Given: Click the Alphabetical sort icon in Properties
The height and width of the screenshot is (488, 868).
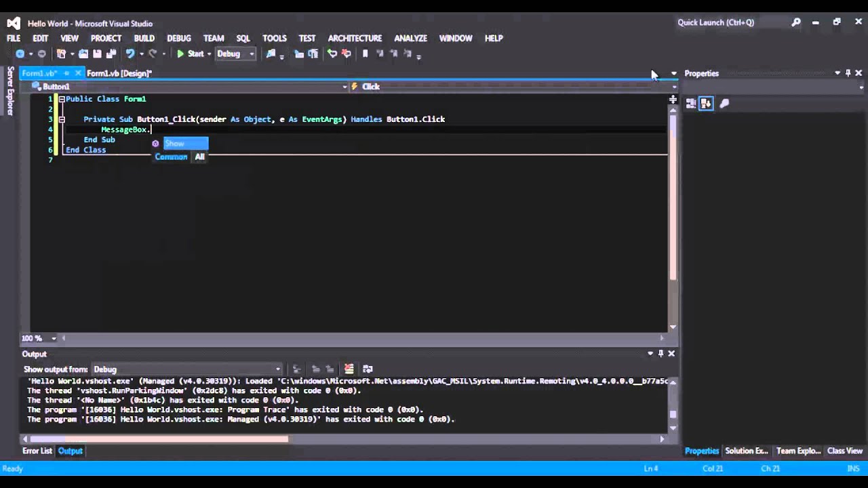Looking at the screenshot, I should point(706,104).
